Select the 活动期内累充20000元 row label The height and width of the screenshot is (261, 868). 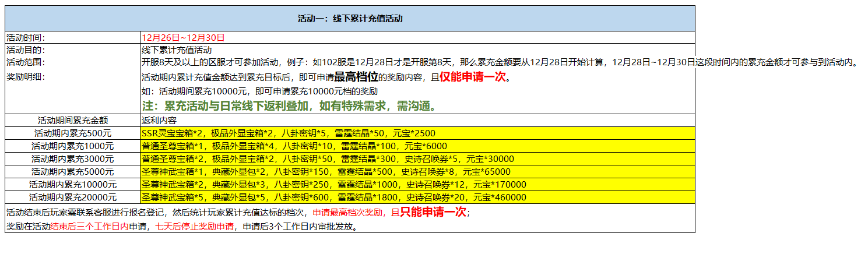coord(73,197)
